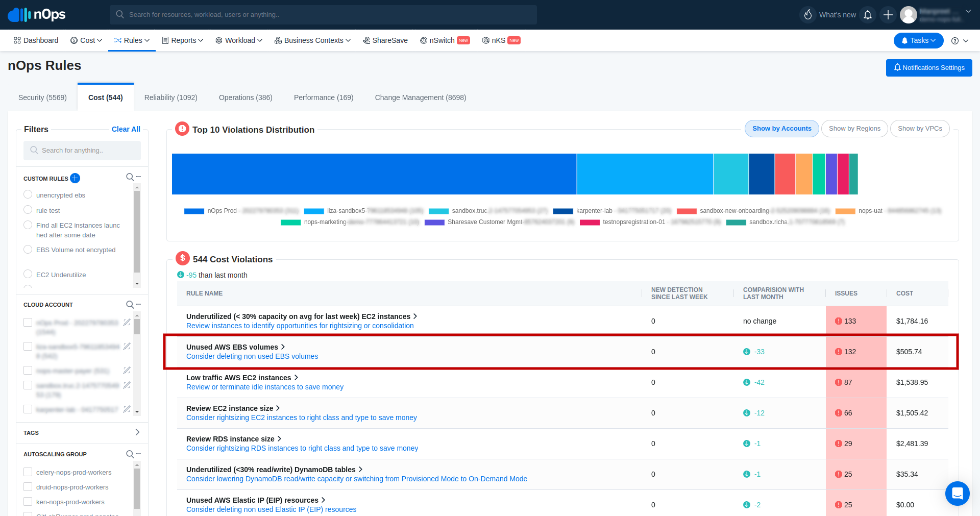Collapse the Custom Rules section
980x516 pixels.
point(138,177)
